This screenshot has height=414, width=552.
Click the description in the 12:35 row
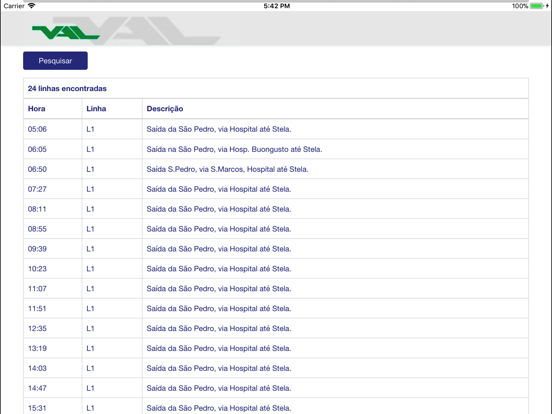219,328
